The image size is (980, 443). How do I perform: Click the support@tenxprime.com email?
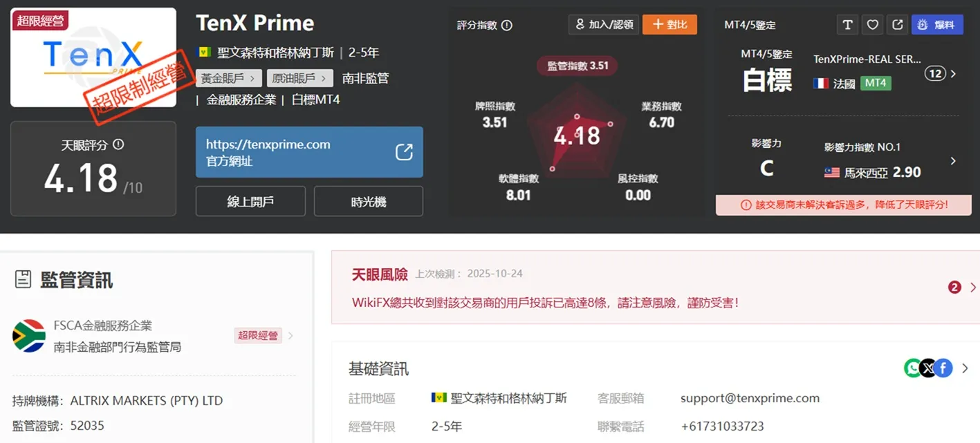click(750, 398)
